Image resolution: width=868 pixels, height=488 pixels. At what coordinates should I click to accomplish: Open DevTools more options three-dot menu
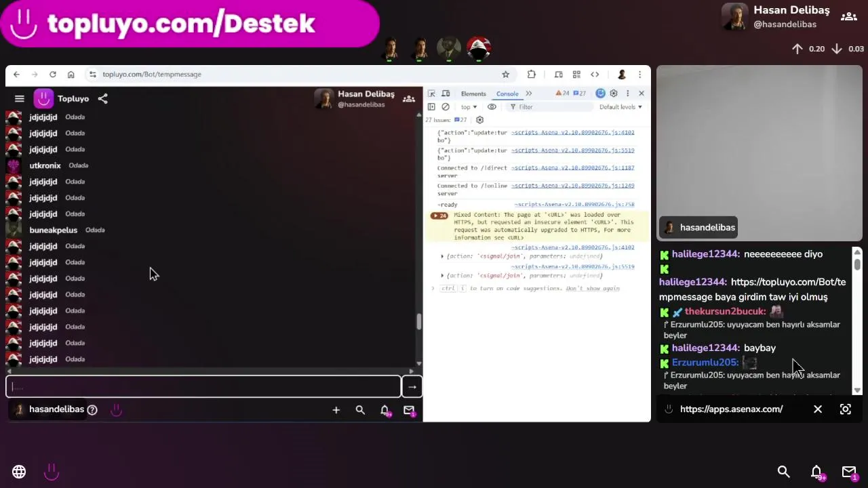pyautogui.click(x=628, y=94)
